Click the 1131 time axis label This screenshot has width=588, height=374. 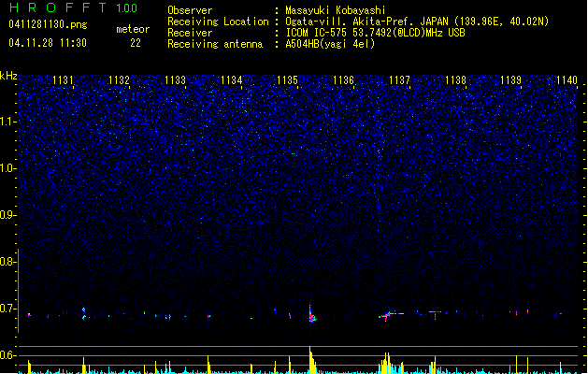63,80
